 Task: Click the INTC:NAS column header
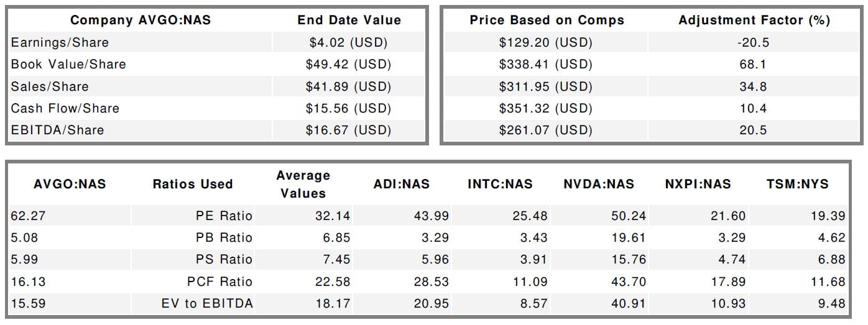tap(500, 184)
